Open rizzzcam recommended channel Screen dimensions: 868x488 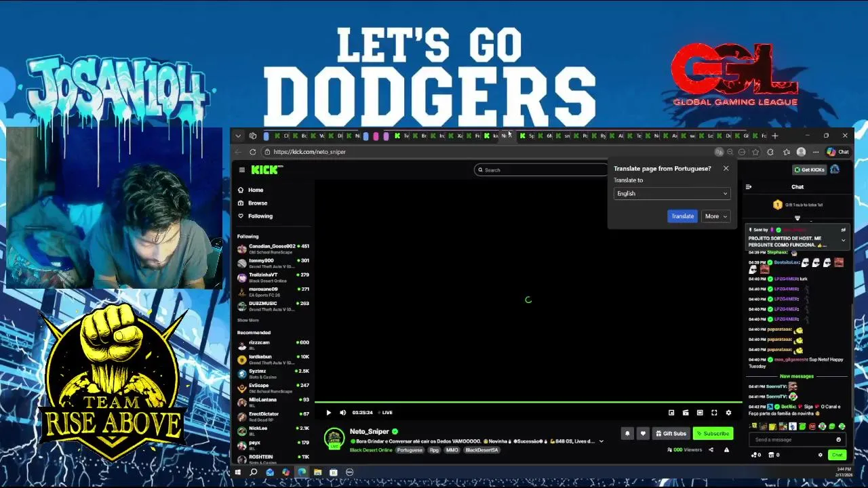coord(273,345)
